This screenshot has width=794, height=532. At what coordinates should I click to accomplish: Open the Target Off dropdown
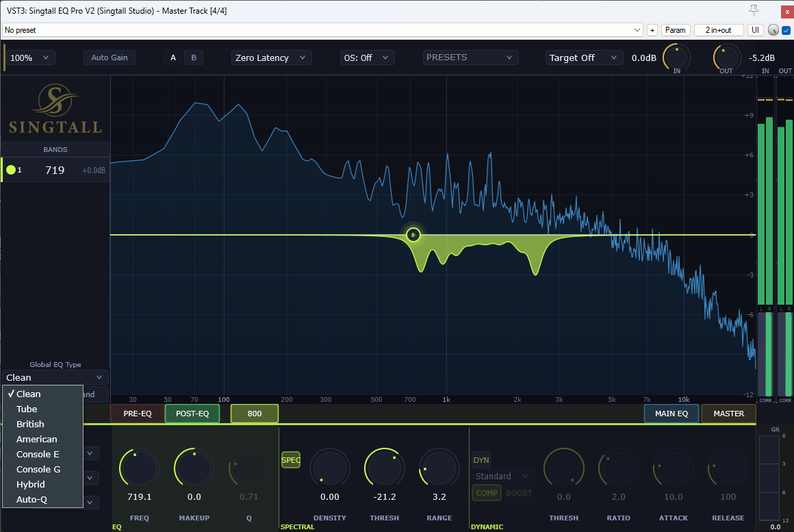click(x=583, y=58)
